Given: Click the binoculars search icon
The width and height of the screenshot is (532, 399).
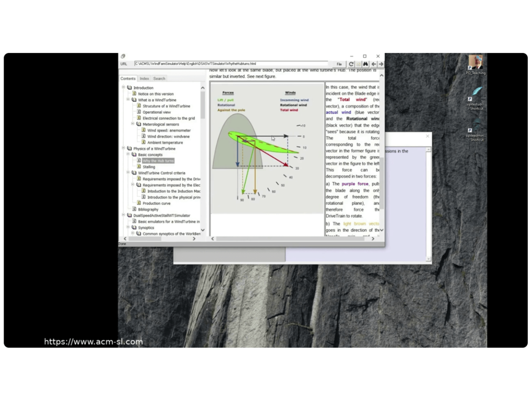Looking at the screenshot, I should tap(365, 64).
